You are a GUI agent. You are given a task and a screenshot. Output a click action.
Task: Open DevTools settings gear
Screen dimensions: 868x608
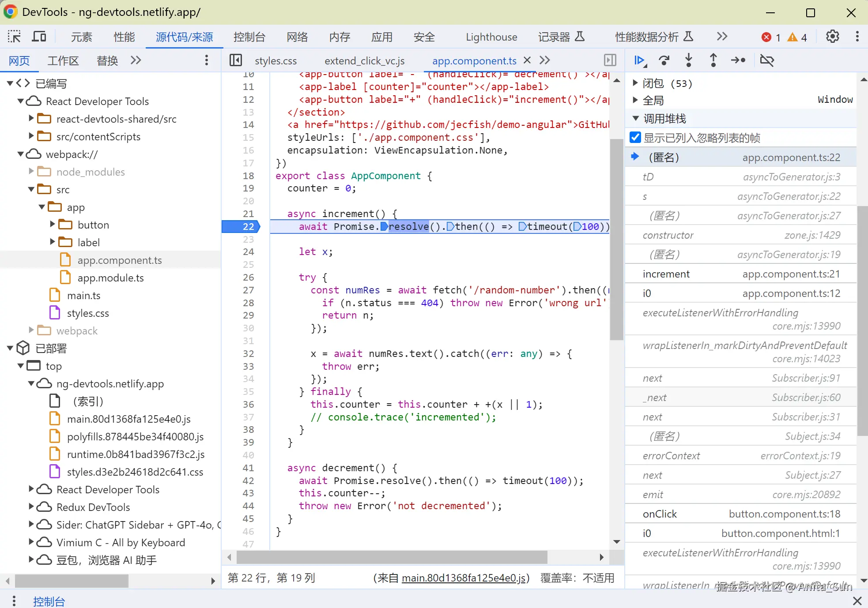coord(832,37)
